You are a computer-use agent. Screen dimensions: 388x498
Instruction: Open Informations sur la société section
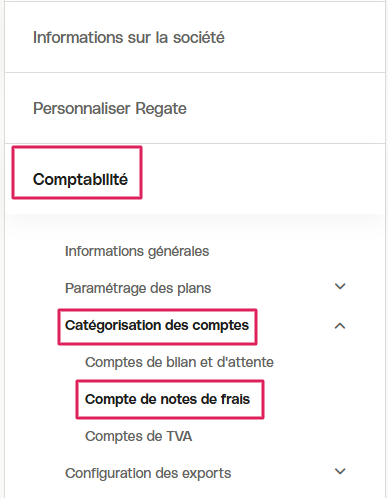[x=129, y=37]
